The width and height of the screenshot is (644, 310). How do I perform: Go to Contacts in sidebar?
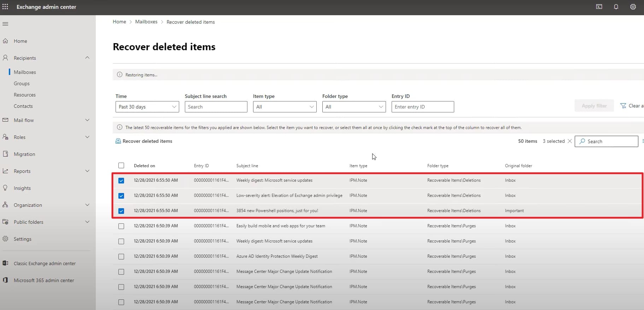tap(23, 106)
